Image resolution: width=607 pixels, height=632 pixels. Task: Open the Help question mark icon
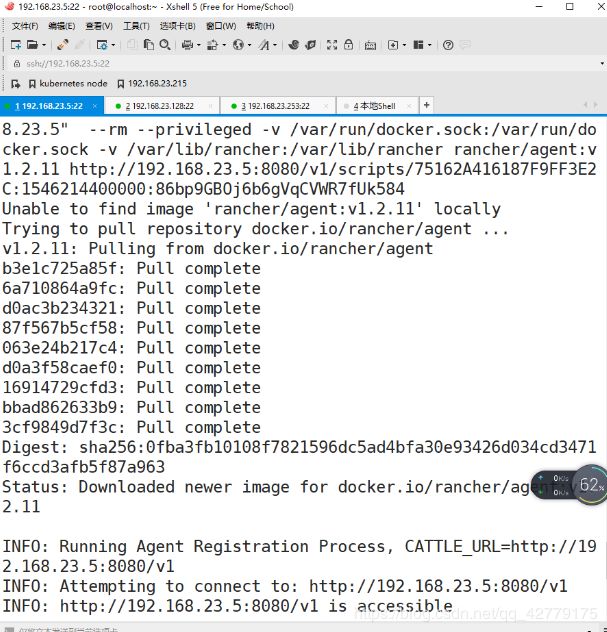pos(448,45)
